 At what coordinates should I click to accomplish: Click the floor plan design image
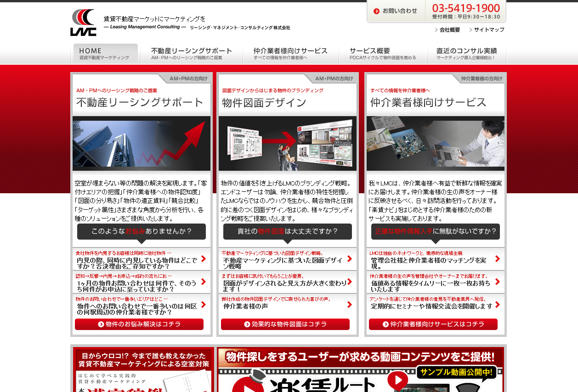click(x=288, y=143)
